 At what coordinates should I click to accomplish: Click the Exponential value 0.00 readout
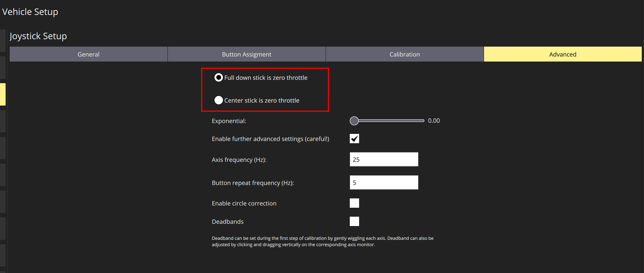tap(434, 121)
